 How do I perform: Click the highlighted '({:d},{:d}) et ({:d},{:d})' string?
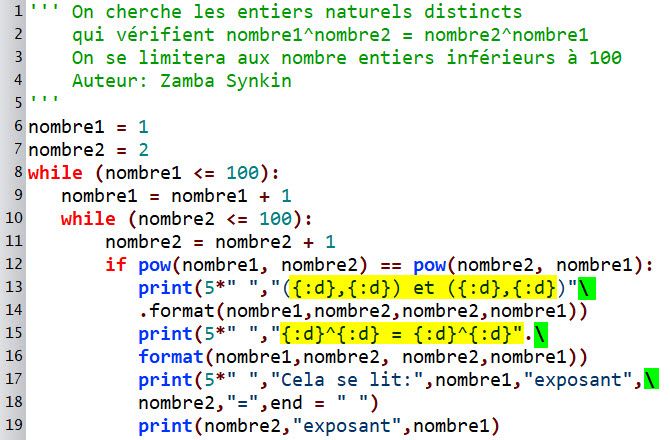[423, 288]
